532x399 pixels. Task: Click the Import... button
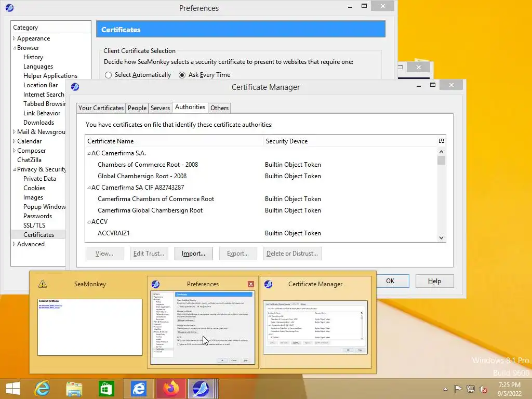(x=193, y=254)
